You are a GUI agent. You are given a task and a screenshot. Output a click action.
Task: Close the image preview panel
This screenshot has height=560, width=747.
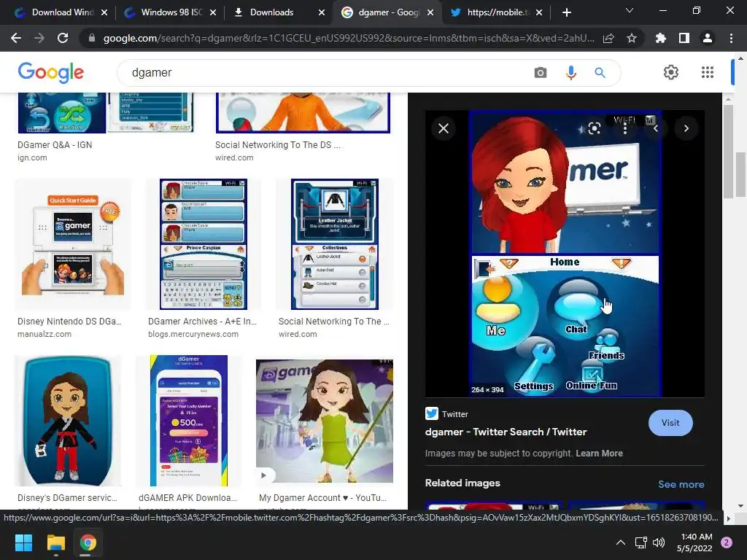point(444,128)
